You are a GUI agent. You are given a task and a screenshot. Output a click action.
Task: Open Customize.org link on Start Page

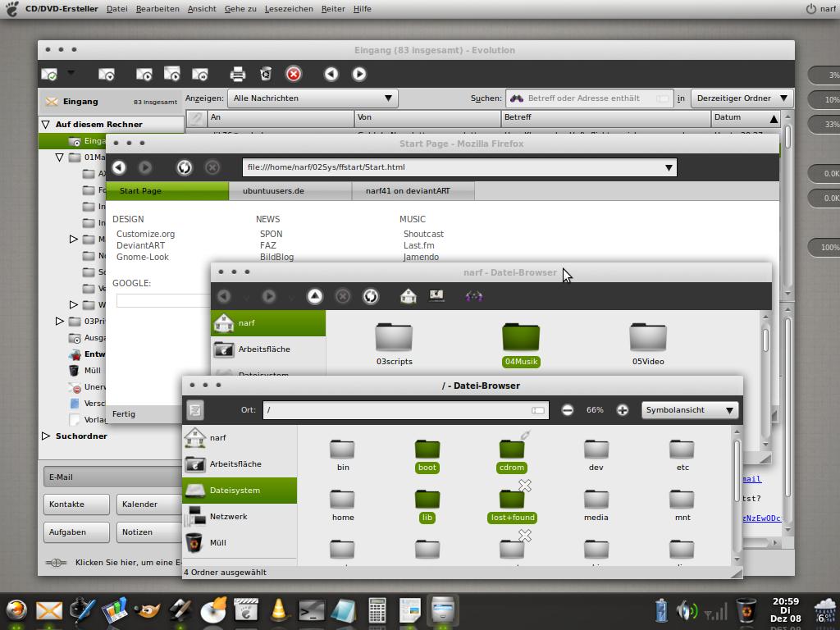tap(146, 234)
